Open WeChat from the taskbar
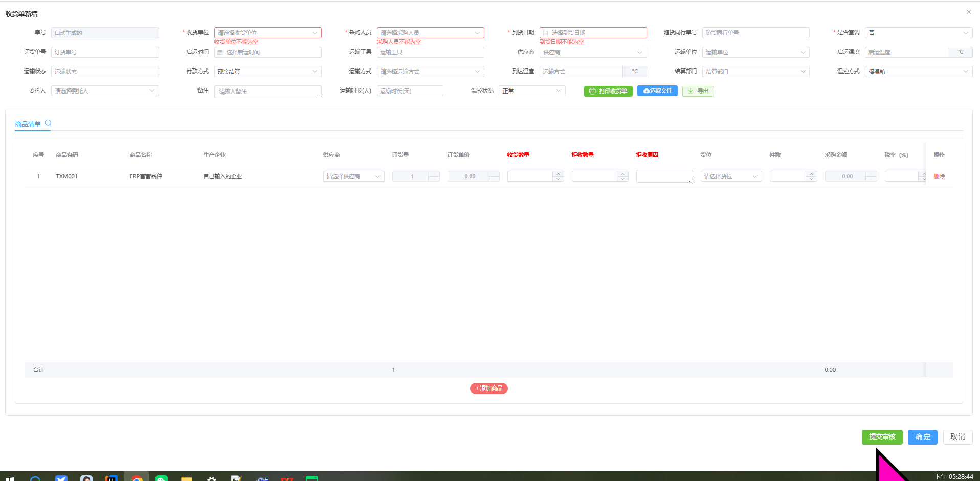This screenshot has width=980, height=481. (161, 478)
